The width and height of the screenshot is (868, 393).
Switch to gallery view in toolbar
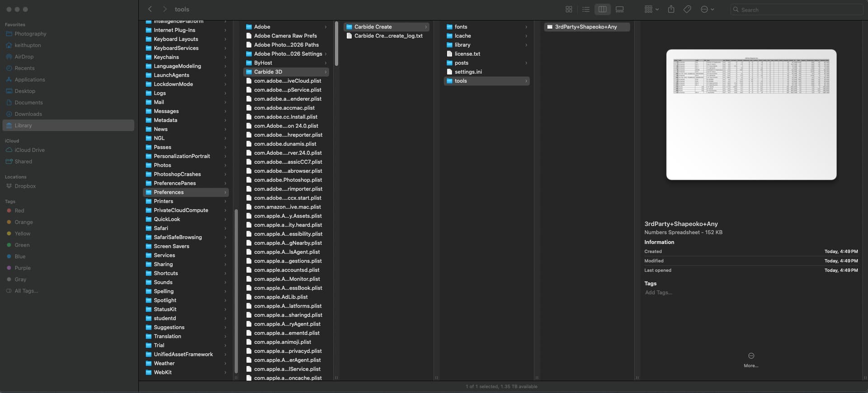[x=619, y=9]
